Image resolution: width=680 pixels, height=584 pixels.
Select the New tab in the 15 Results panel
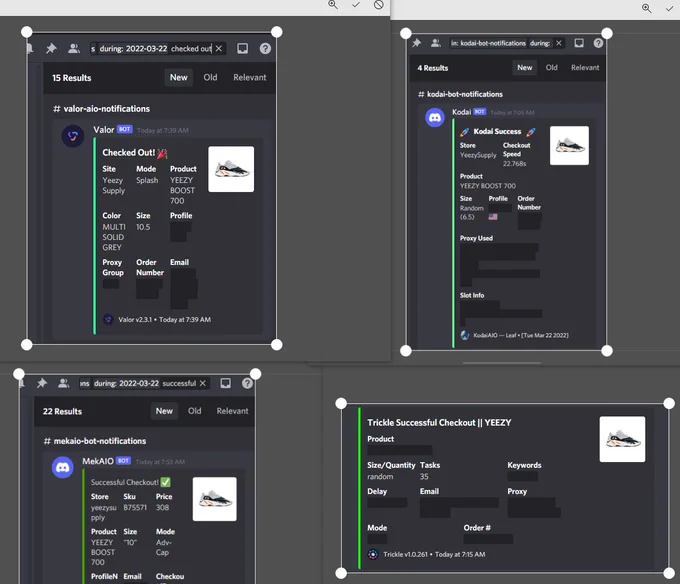tap(178, 78)
